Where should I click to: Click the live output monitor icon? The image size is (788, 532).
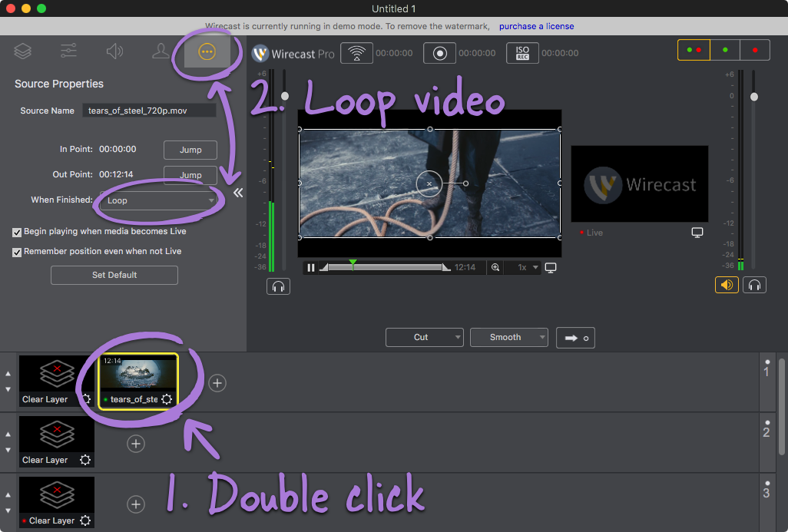tap(697, 233)
